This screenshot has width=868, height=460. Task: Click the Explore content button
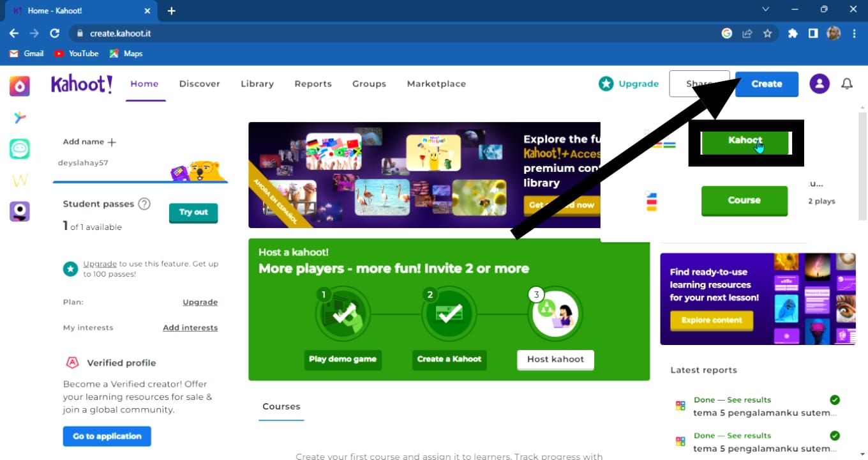pos(712,320)
